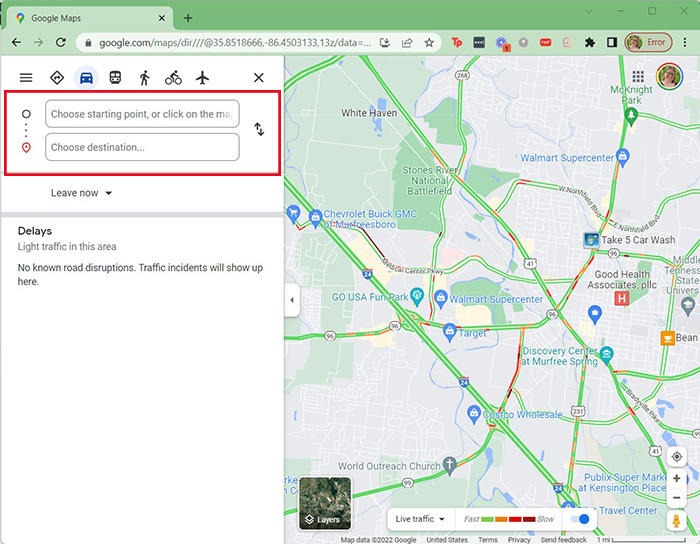This screenshot has width=700, height=544.
Task: Open the Terms link
Action: coord(488,540)
